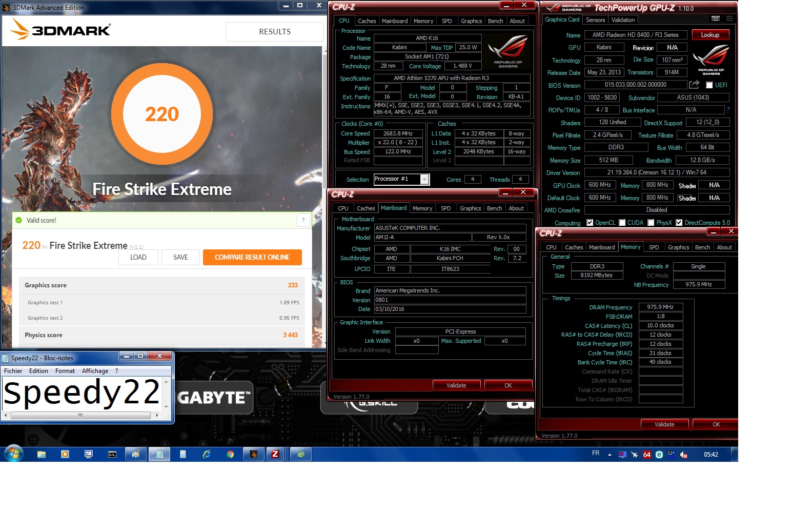Toggle the PhysX checkbox in GPU-Z
Image resolution: width=812 pixels, height=508 pixels.
(651, 223)
